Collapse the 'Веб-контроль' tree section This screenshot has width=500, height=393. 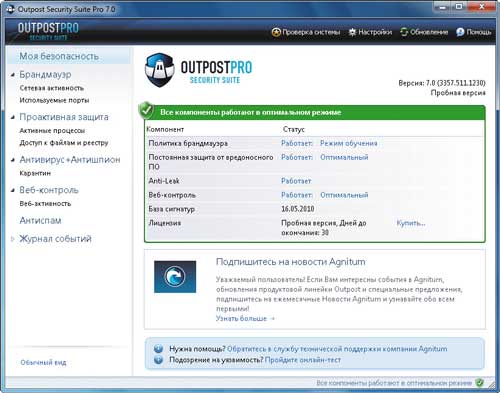point(13,190)
